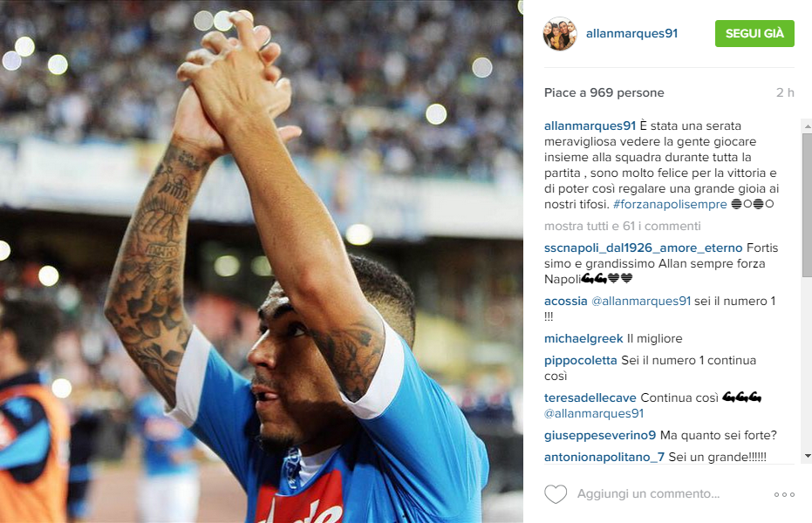Click the scrollbar up arrow
Screen dimensions: 812x523
(x=808, y=126)
